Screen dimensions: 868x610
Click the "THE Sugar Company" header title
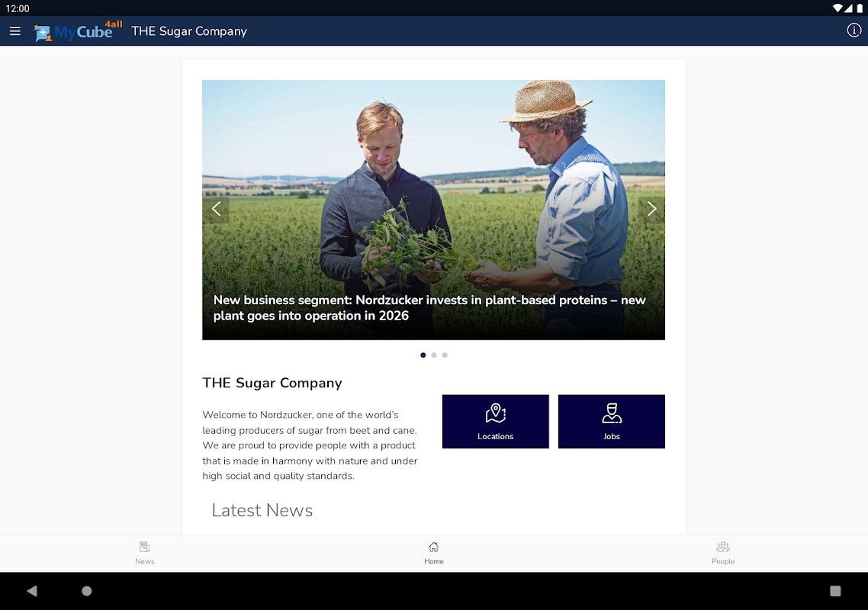point(189,31)
